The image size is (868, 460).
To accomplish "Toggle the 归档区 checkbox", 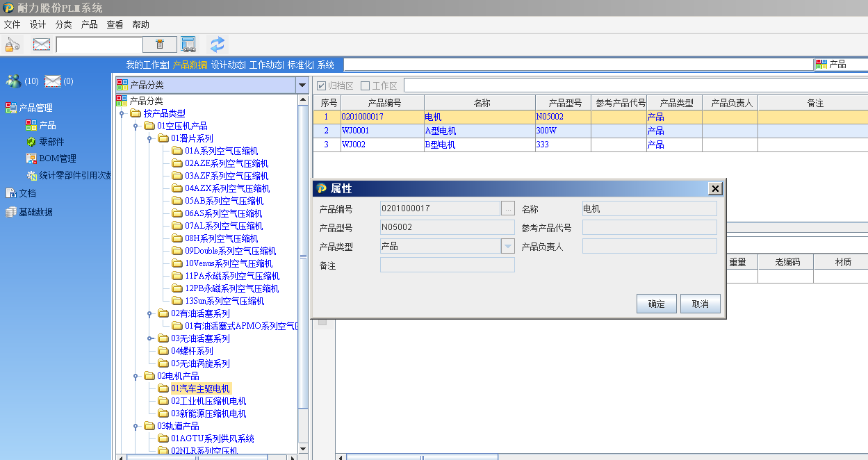I will click(x=322, y=85).
